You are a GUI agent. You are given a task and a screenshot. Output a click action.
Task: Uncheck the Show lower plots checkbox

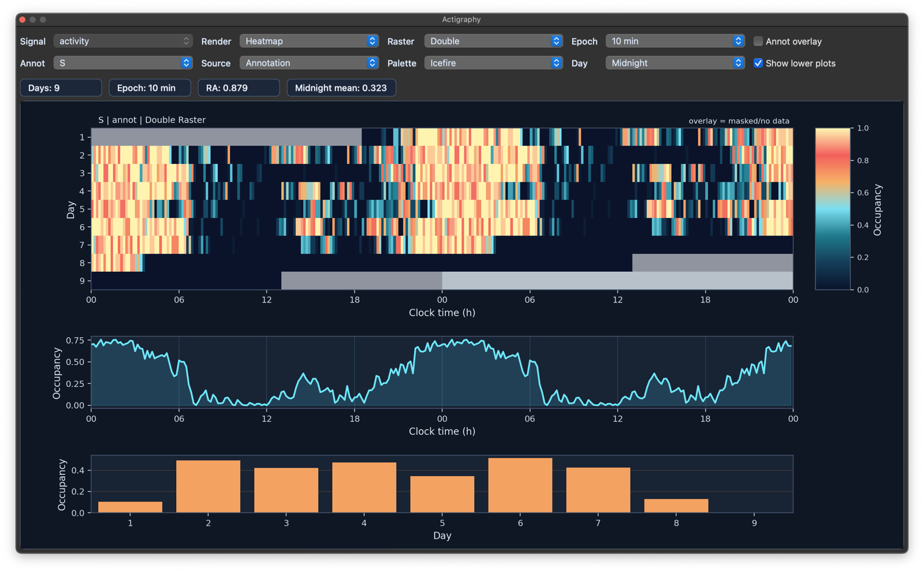[758, 63]
